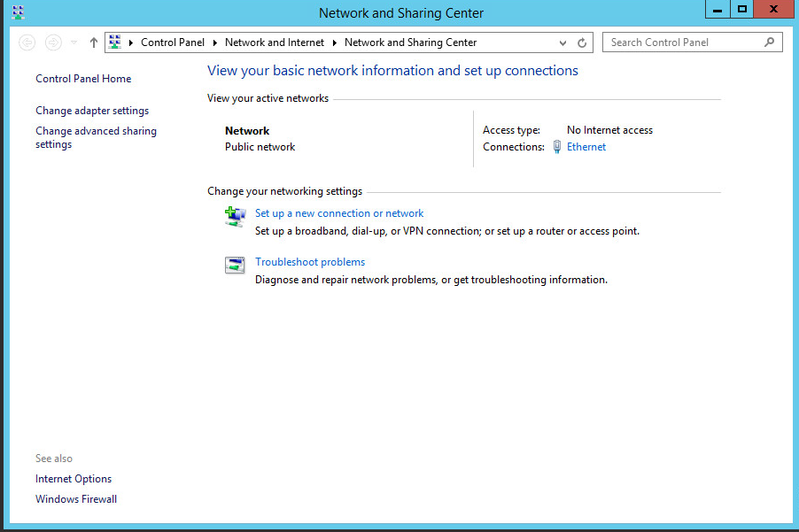Click the Refresh icon in address bar
The image size is (799, 532).
point(582,42)
